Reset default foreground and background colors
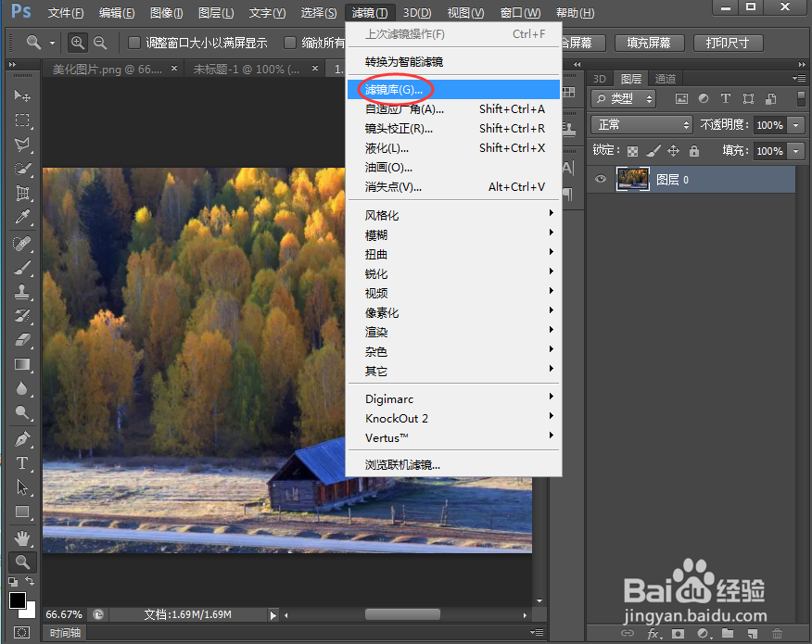Screen dimensions: 812x644 pyautogui.click(x=13, y=581)
